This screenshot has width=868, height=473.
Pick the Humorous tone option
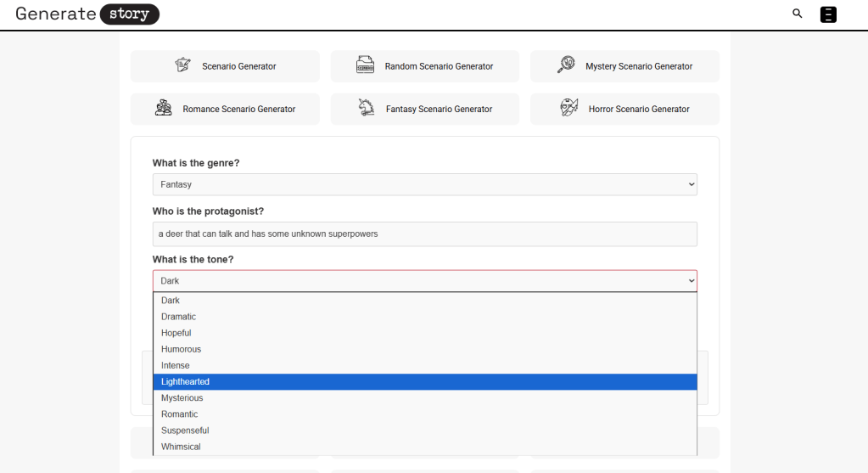(181, 349)
